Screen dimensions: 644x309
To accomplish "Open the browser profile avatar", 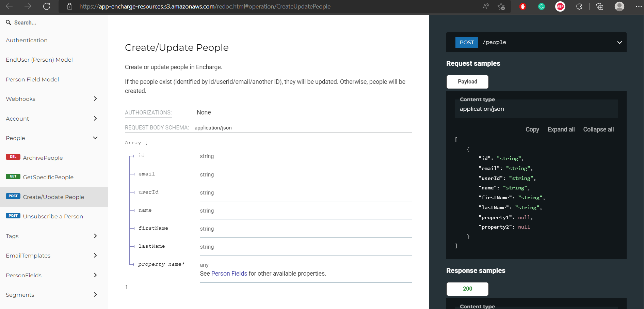I will point(619,6).
